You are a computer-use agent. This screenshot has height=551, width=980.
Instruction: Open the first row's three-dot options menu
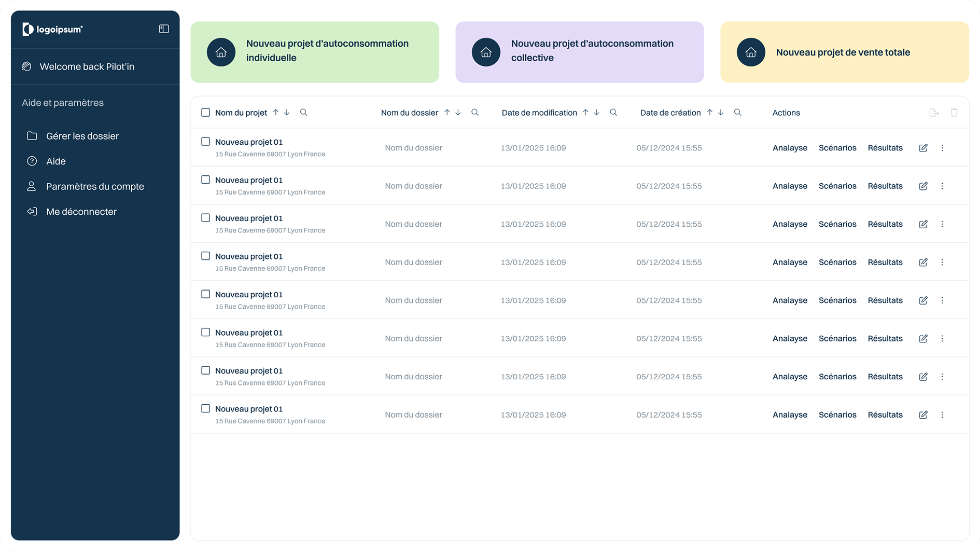[x=942, y=148]
